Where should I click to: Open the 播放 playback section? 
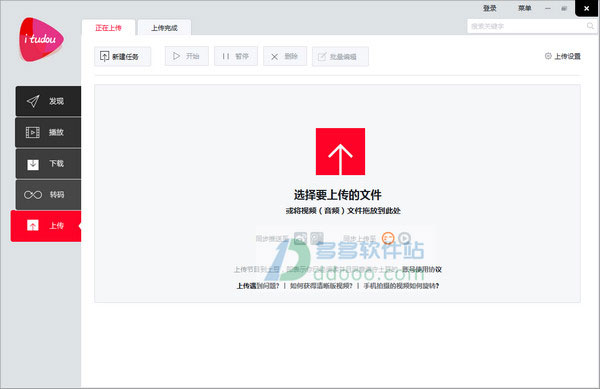point(48,132)
